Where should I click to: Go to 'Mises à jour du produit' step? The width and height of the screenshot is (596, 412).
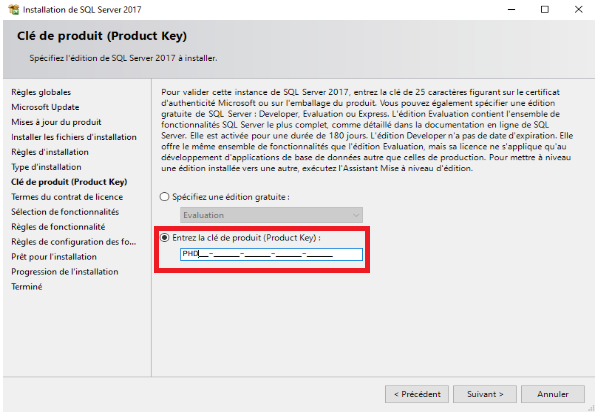[x=56, y=122]
